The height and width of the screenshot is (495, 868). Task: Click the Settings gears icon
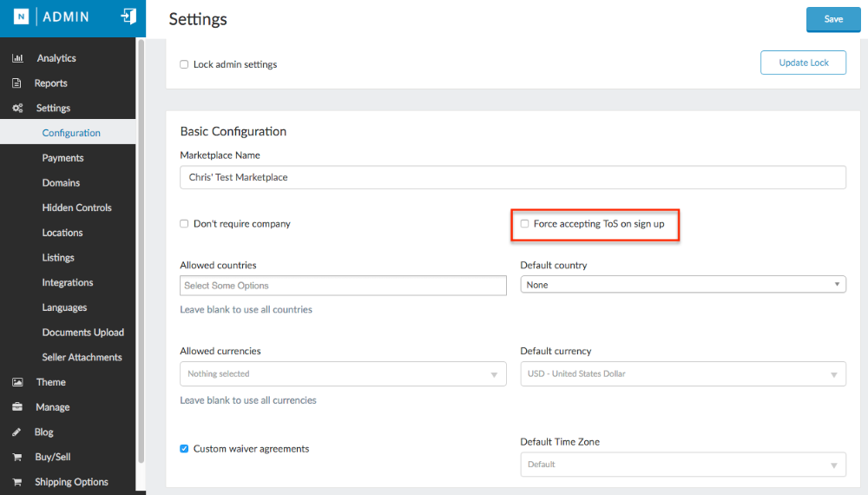[x=17, y=109]
